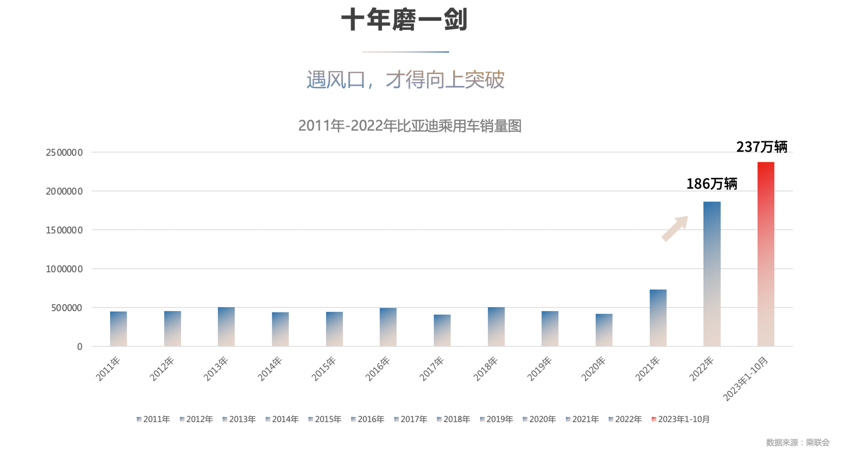This screenshot has height=450, width=868.
Task: Click the 2011年 legend swatch
Action: pyautogui.click(x=139, y=419)
